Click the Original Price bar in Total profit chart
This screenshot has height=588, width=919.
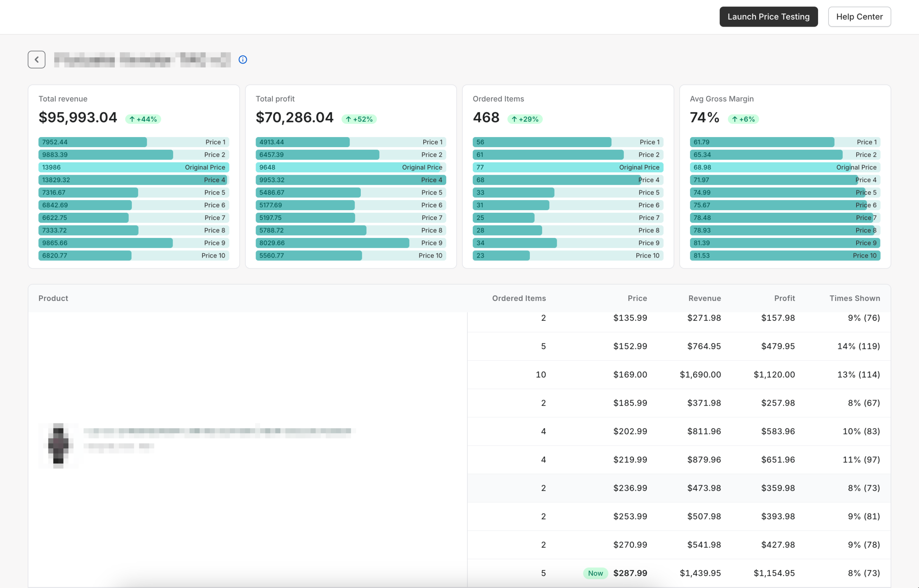(x=350, y=167)
